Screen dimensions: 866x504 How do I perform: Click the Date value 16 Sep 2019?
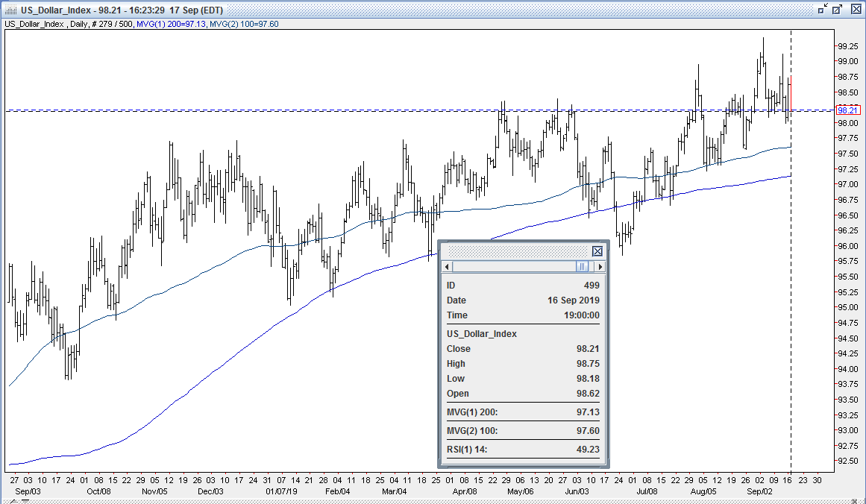(x=574, y=300)
